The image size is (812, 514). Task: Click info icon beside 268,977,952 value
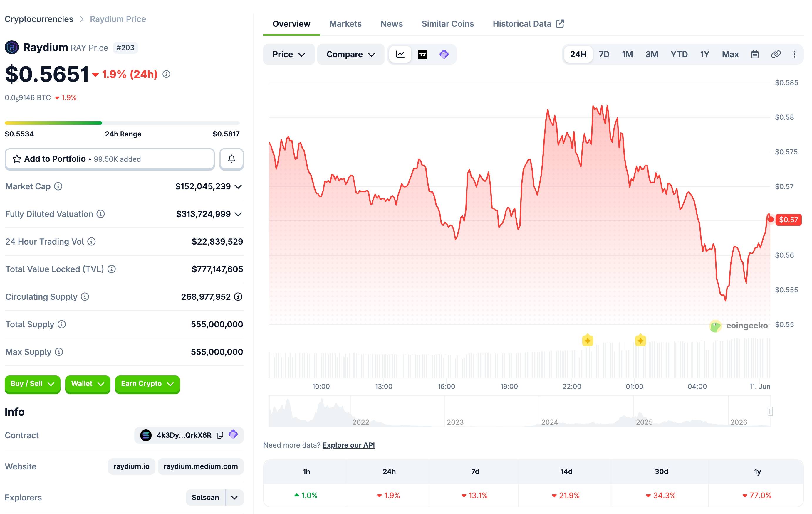238,296
